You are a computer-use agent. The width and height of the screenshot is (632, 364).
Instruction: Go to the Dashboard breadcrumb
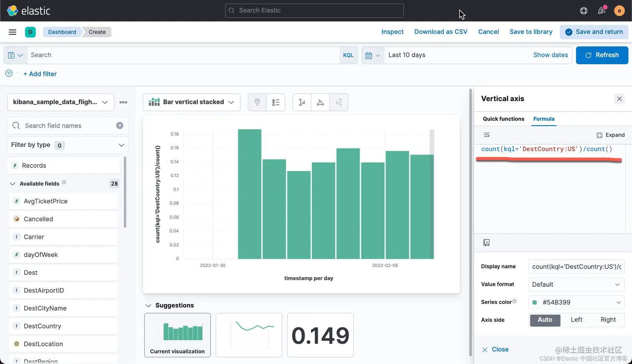point(62,32)
